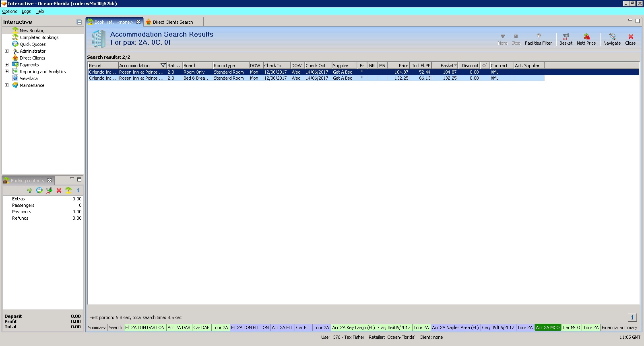Sort by the Supplier column header

[345, 66]
